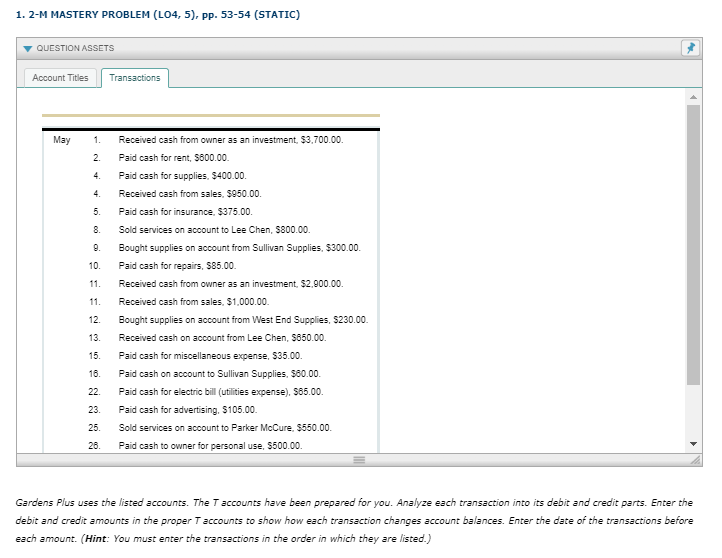Select 'Paid cash for miscellaneous expense, $35.00'
The height and width of the screenshot is (558, 722).
(210, 355)
